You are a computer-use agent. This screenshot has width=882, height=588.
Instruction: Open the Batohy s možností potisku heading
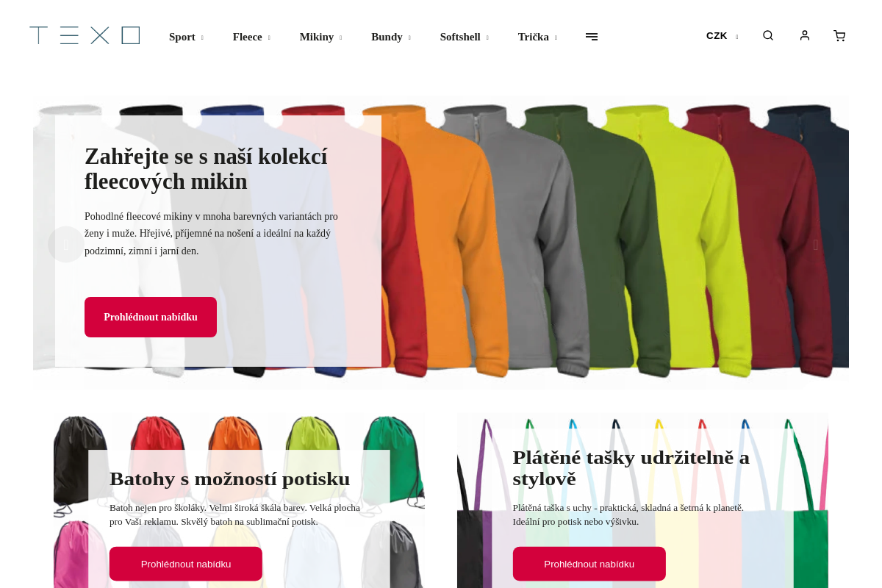tap(229, 479)
